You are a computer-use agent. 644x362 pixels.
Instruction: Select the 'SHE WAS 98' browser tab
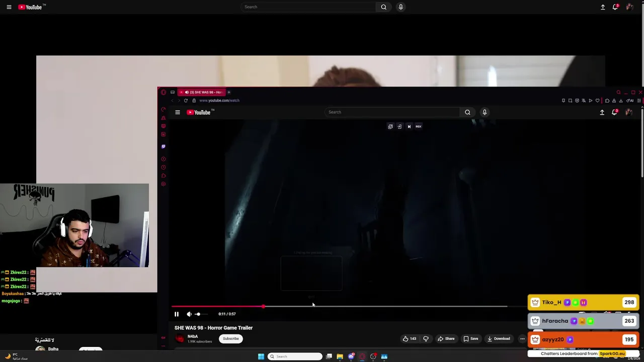(203, 92)
